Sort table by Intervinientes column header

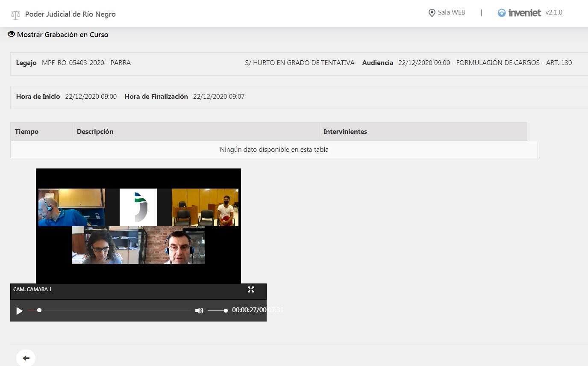coord(423,132)
